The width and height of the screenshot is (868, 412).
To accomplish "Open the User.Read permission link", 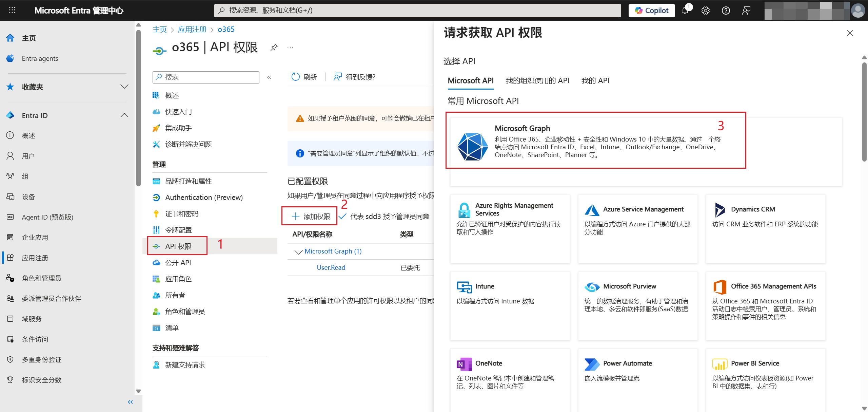I will click(331, 267).
